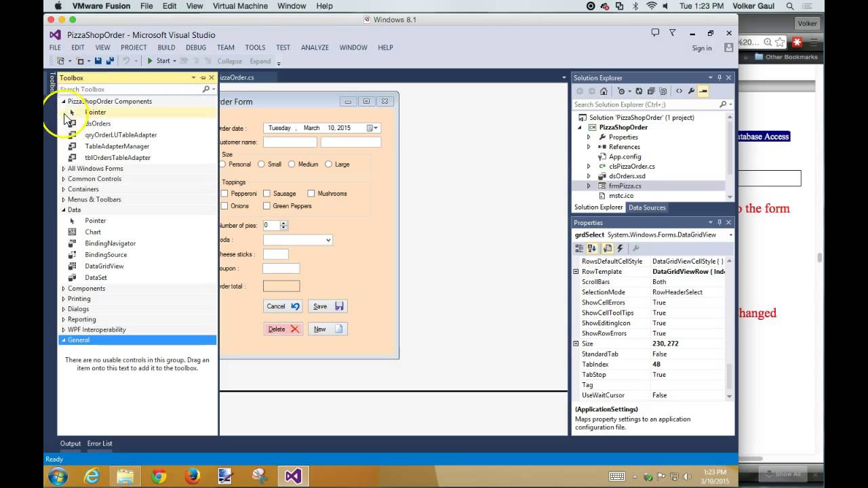Click the coupon text box
868x488 pixels.
281,268
